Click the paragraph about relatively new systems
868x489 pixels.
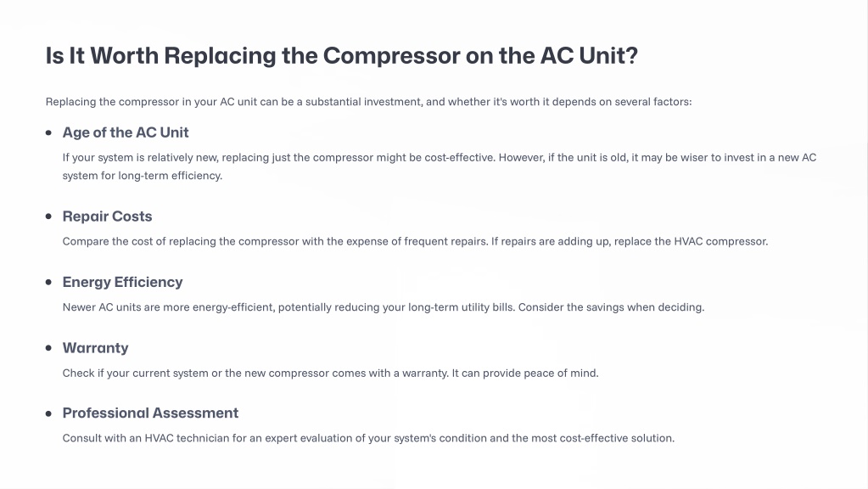click(x=440, y=166)
